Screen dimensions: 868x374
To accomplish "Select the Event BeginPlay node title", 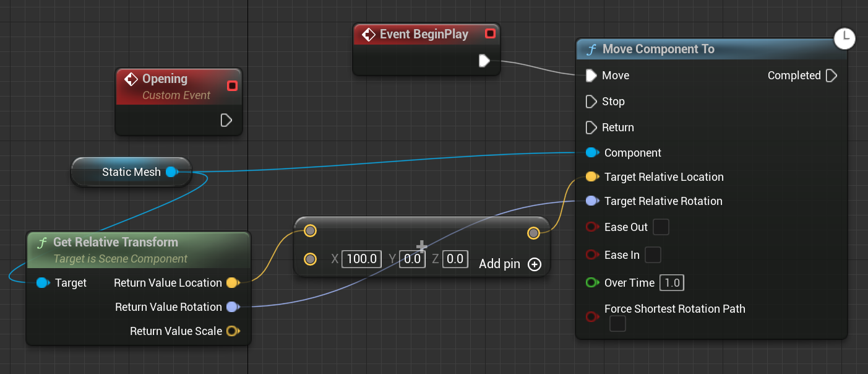I will pos(424,34).
